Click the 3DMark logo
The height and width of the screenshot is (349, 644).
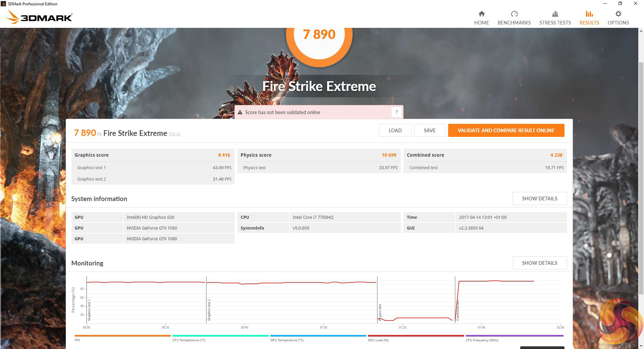[40, 17]
